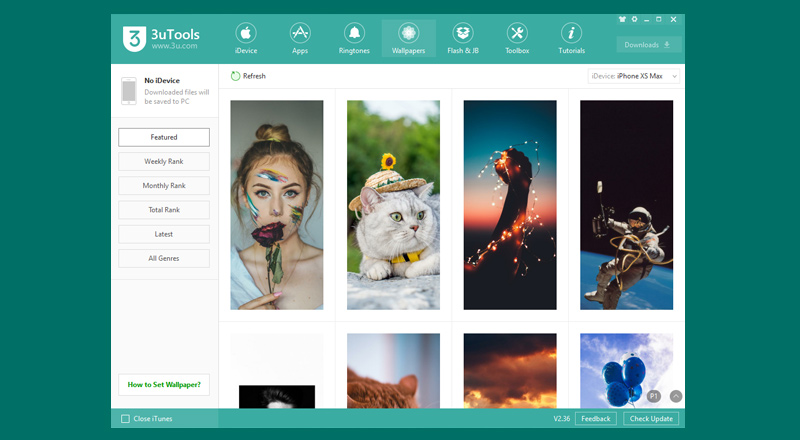
Task: View the Tutorials section
Action: pyautogui.click(x=571, y=38)
